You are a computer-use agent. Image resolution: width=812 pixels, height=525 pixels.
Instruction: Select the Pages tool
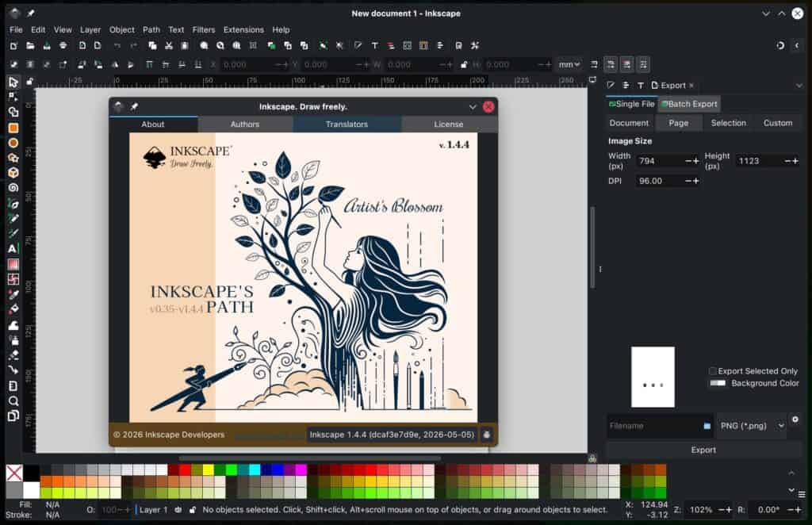point(13,416)
